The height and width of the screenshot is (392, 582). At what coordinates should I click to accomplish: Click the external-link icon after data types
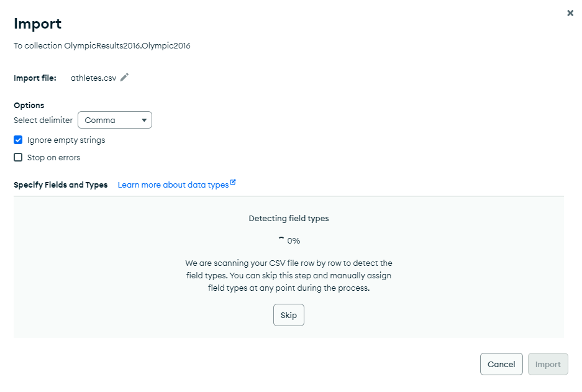pos(233,183)
